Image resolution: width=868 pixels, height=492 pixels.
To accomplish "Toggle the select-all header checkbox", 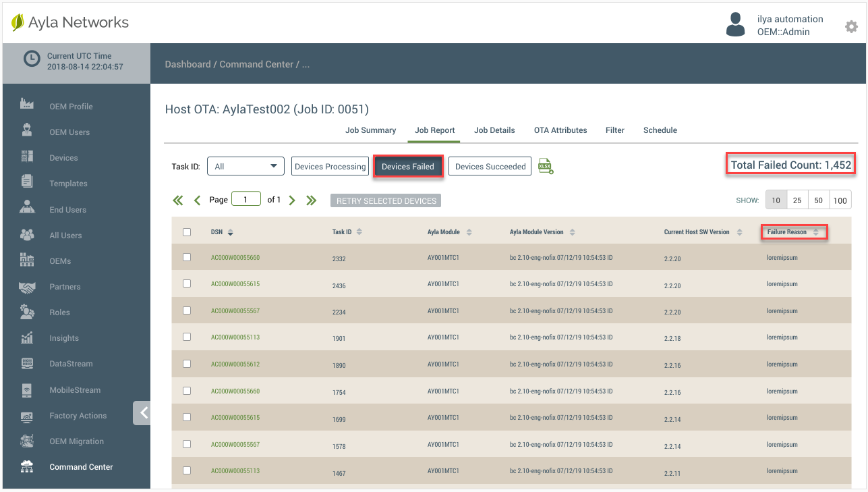I will tap(187, 232).
